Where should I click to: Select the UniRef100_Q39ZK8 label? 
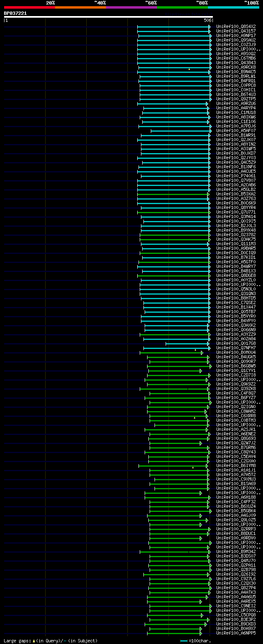pyautogui.click(x=236, y=388)
